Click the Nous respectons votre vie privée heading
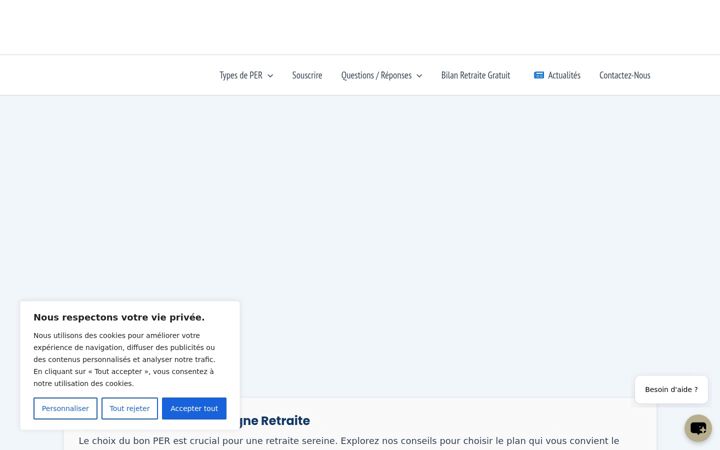Image resolution: width=720 pixels, height=450 pixels. (x=119, y=317)
